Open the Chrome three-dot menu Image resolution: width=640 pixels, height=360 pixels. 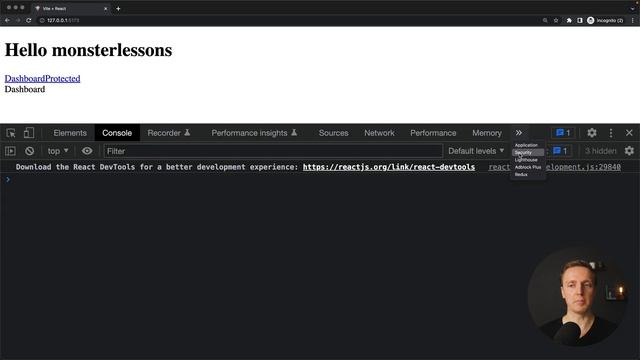(633, 20)
